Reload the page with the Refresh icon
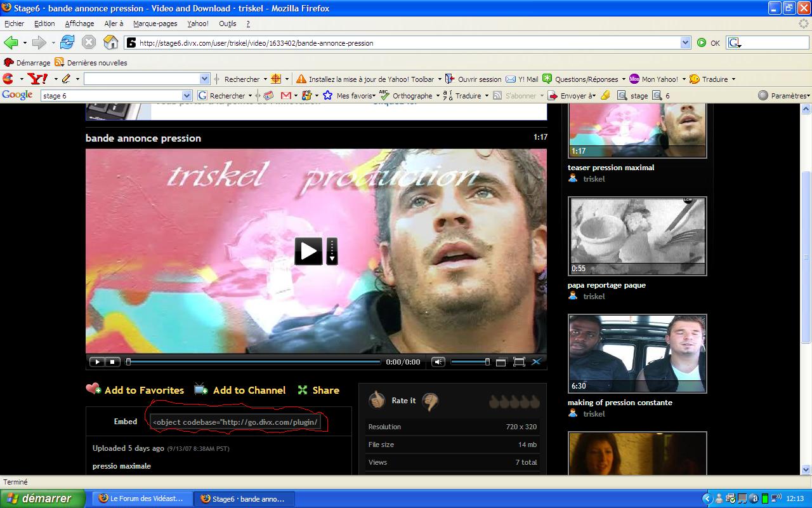This screenshot has height=508, width=812. tap(67, 43)
